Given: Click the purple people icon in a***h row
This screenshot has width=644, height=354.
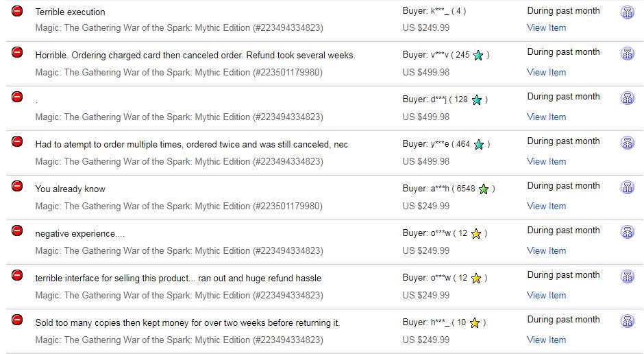Looking at the screenshot, I should (627, 187).
